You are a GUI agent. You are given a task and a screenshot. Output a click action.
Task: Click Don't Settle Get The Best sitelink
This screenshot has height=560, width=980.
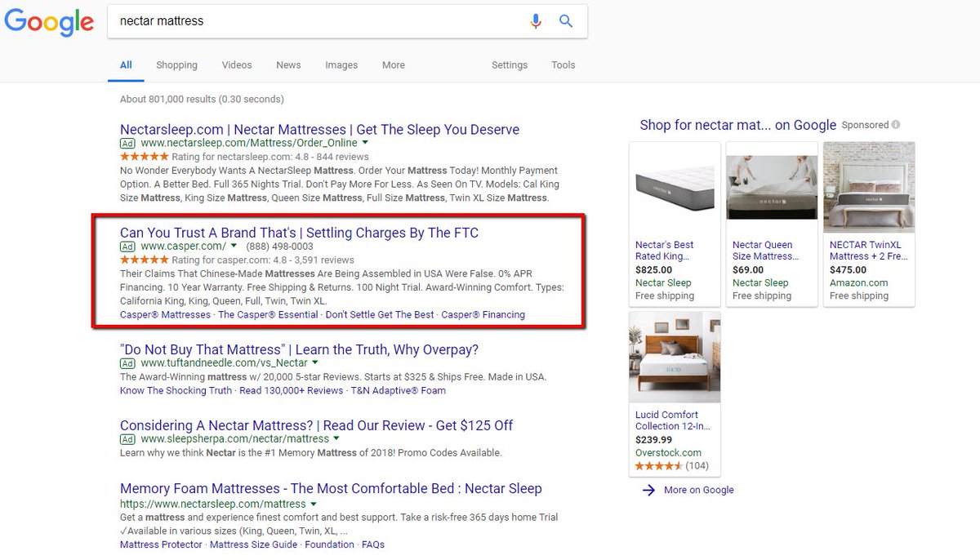(x=380, y=314)
